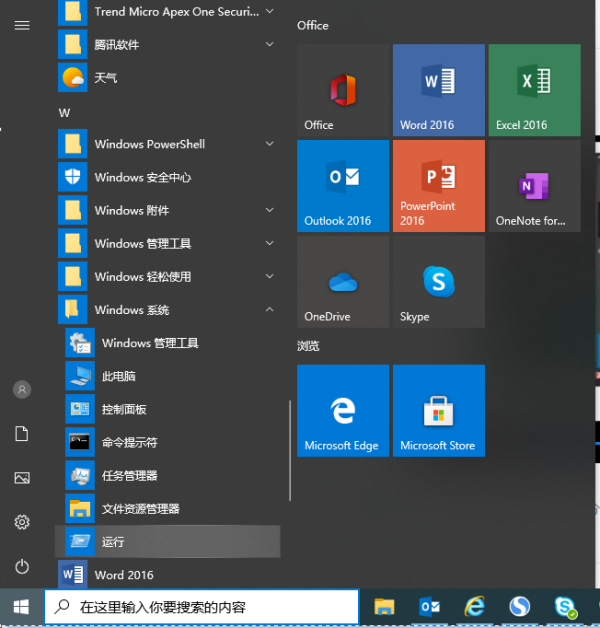Image resolution: width=600 pixels, height=628 pixels.
Task: Open 文件资源管理器 in the app list
Action: pos(168,509)
